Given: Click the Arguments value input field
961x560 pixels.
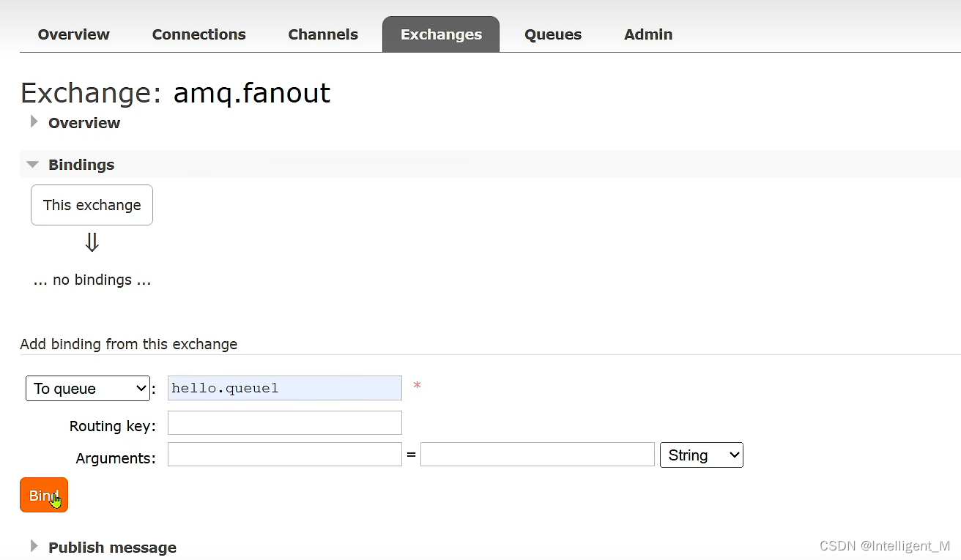Looking at the screenshot, I should click(x=538, y=454).
